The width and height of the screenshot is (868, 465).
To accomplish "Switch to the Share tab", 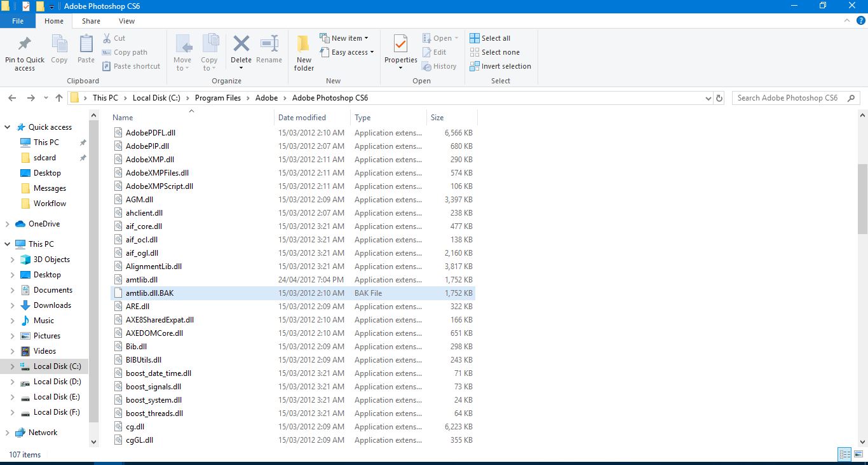I will click(91, 21).
